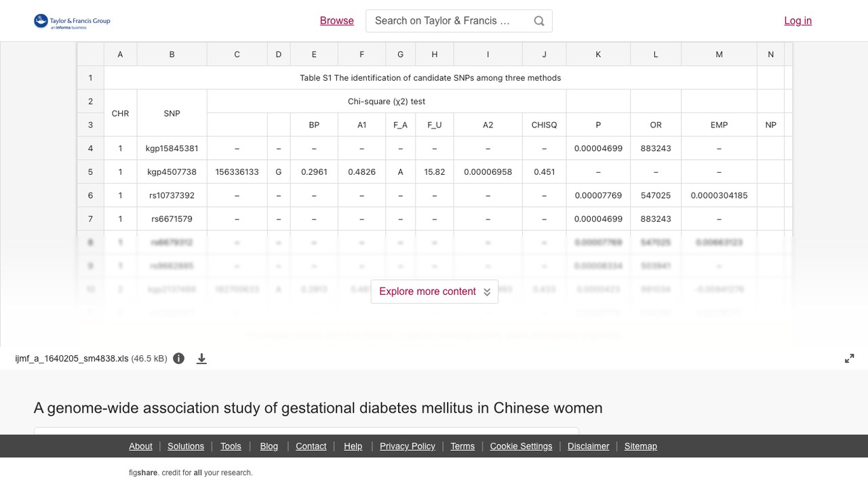Open the About footer link

(x=140, y=446)
